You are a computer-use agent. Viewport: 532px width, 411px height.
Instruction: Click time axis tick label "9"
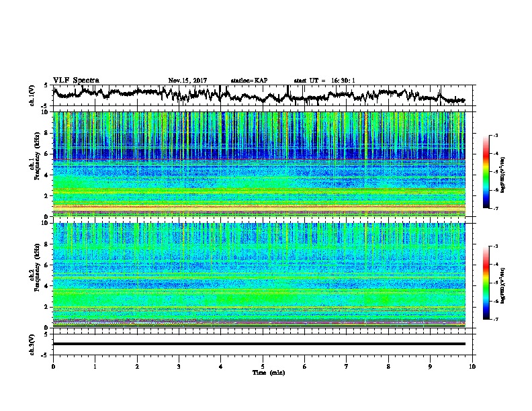tap(430, 367)
